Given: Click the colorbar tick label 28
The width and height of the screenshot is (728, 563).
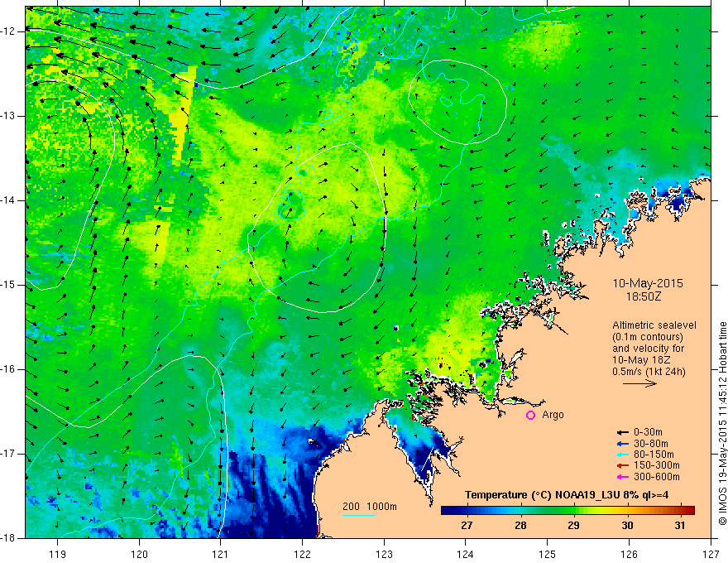Looking at the screenshot, I should pos(520,526).
